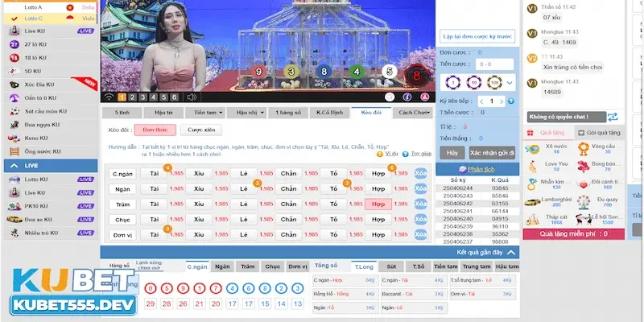The width and height of the screenshot is (644, 322).
Task: Open the Hậu nhị dropdown tab
Action: (x=246, y=113)
